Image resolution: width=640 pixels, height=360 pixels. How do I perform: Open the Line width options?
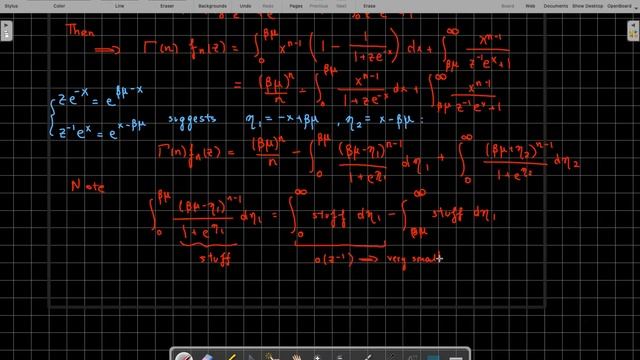point(119,6)
